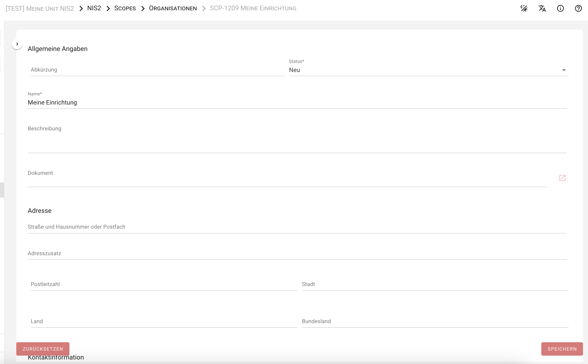
Task: Click the Name field with Meine Einrichtung
Action: pos(297,103)
